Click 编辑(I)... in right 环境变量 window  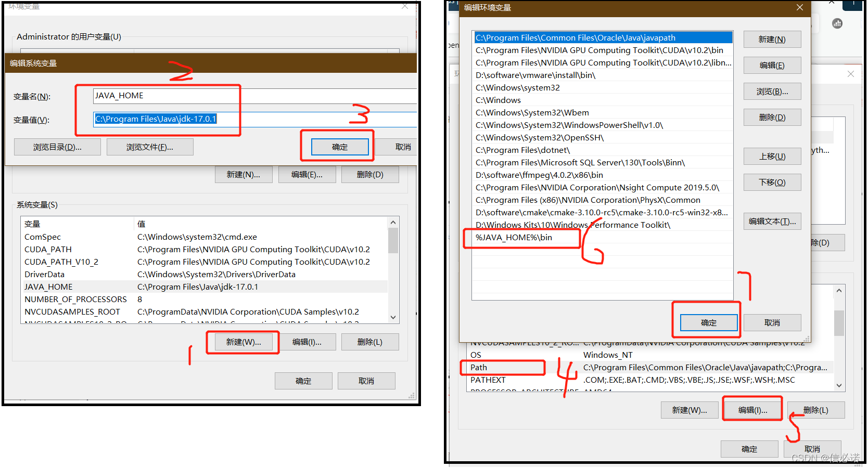[x=752, y=410]
